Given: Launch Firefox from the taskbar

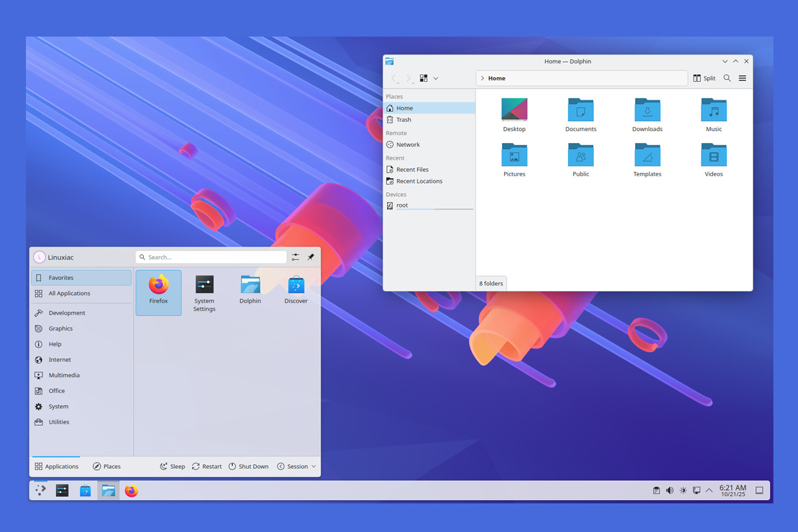Looking at the screenshot, I should 131,491.
